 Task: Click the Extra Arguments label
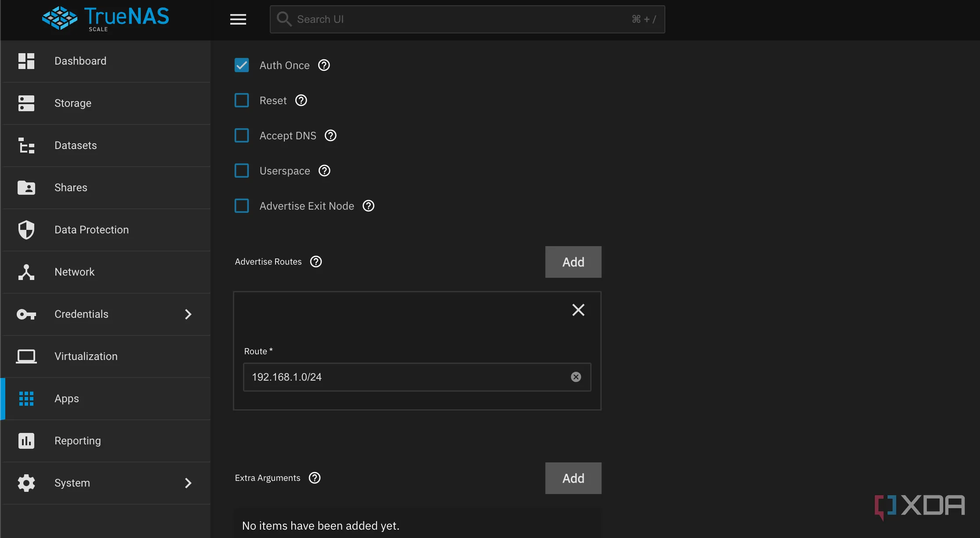pyautogui.click(x=268, y=478)
